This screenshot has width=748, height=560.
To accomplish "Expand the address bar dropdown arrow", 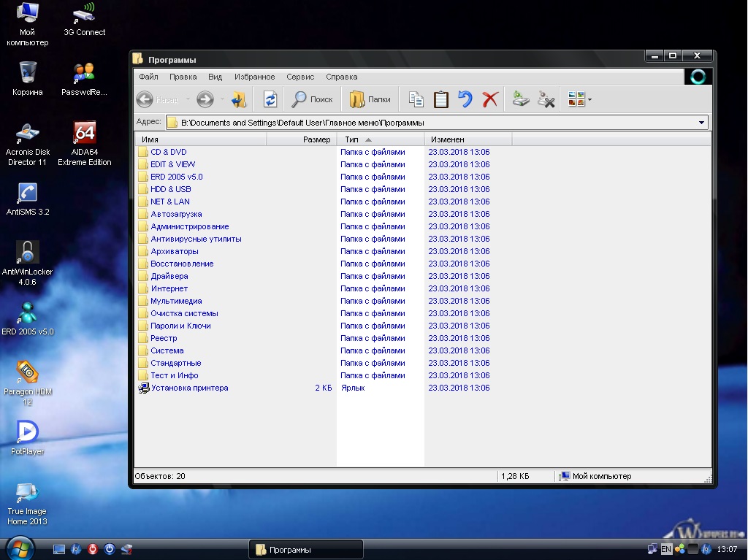I will (x=702, y=123).
